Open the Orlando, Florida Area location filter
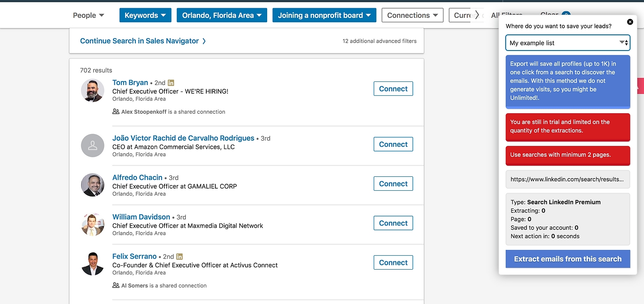 (x=221, y=15)
